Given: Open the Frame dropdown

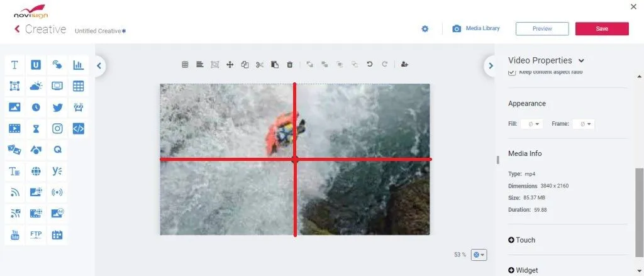Looking at the screenshot, I should 585,124.
